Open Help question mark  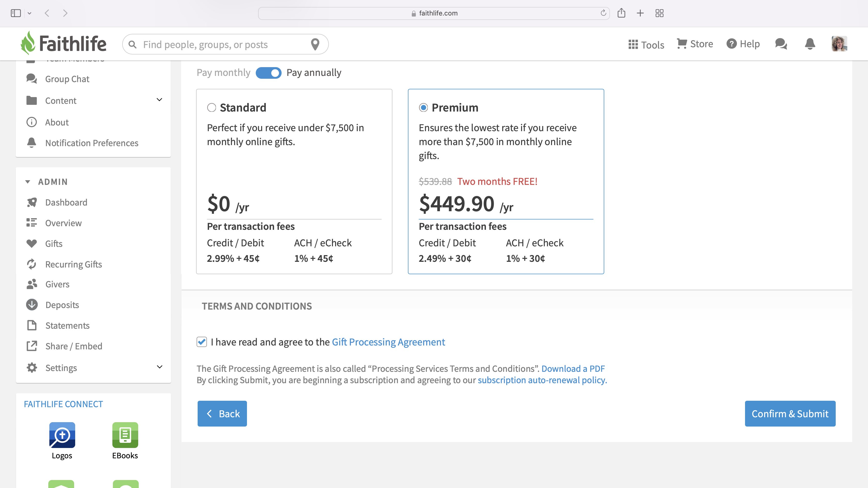tap(743, 44)
